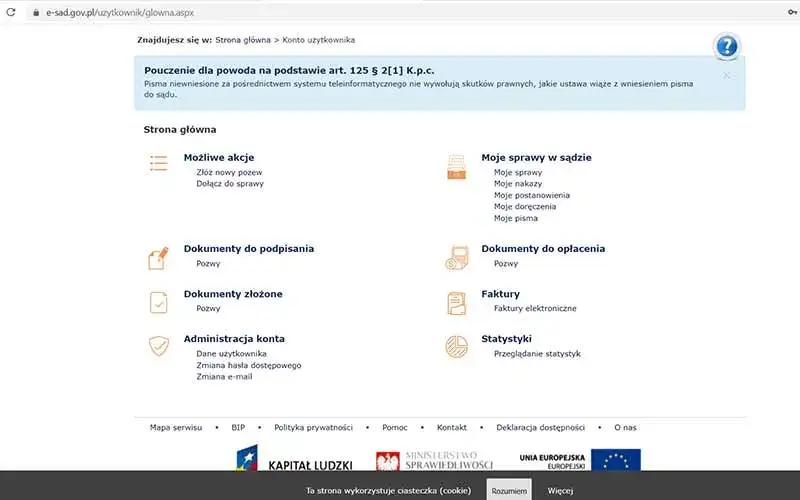Open Przeglądanie statystyk link

coord(537,354)
